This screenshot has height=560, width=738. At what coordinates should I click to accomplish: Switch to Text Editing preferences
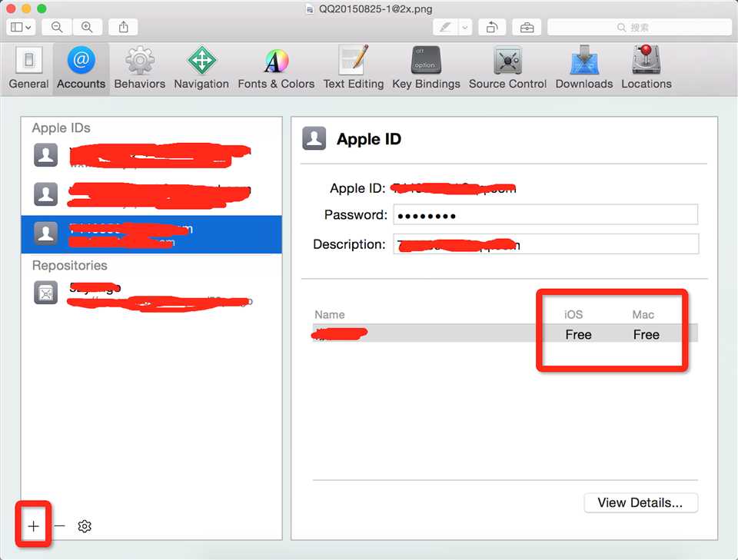click(354, 68)
